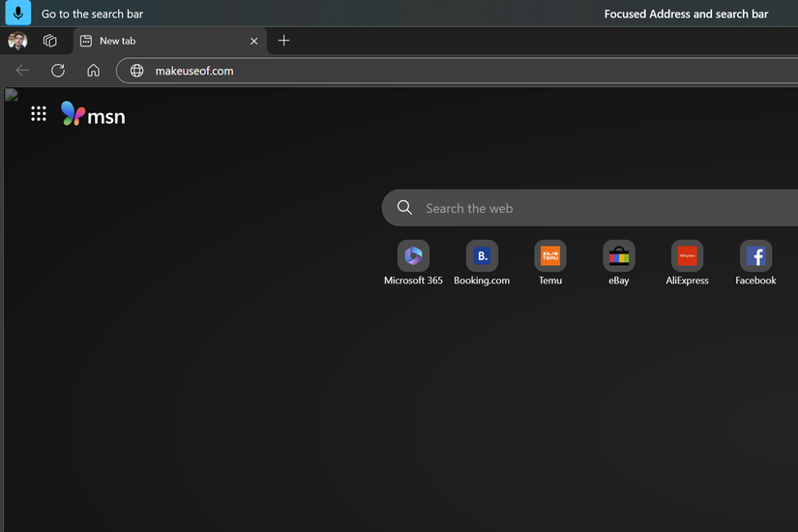
Task: Focus the Search the web box
Action: [x=590, y=208]
